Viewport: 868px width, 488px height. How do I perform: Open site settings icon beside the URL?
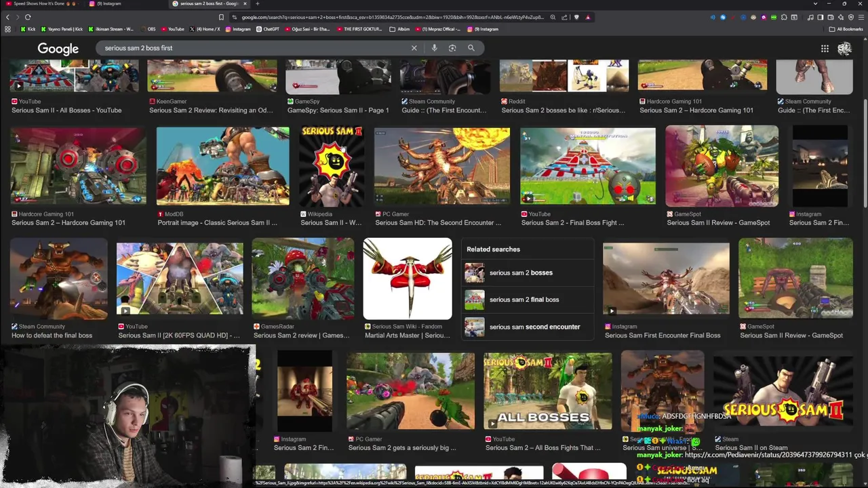pos(235,17)
